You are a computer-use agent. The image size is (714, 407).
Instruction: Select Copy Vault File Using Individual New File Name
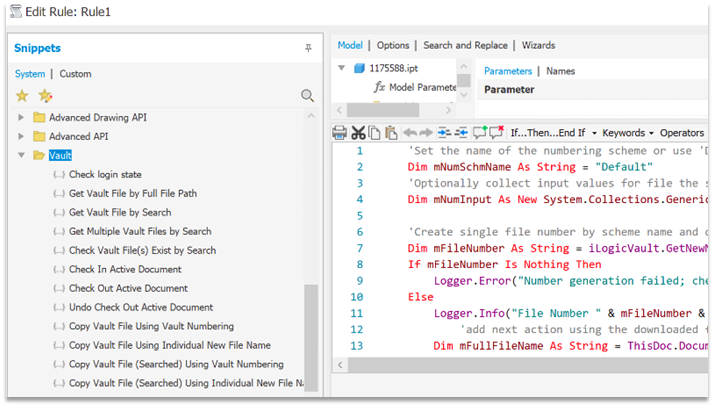(x=170, y=345)
